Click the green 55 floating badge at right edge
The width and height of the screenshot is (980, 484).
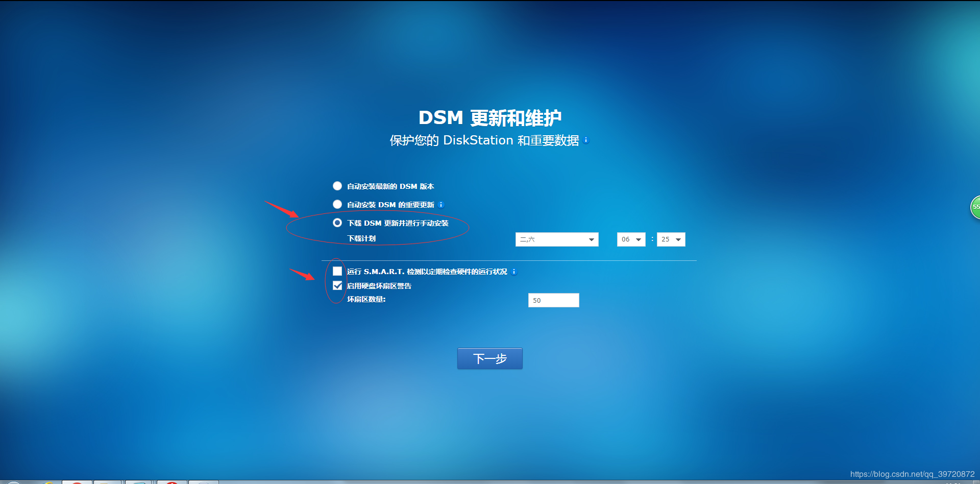pos(975,207)
